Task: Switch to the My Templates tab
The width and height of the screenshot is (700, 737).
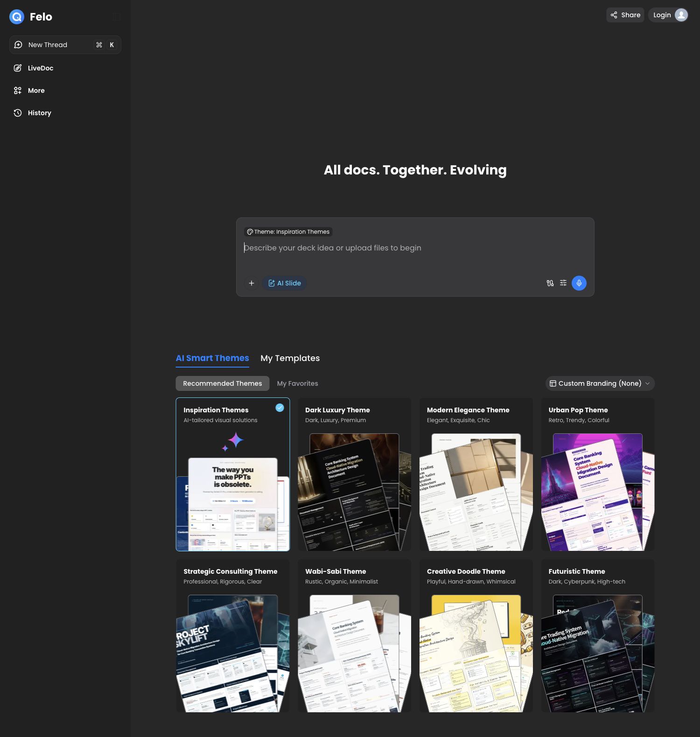Action: click(290, 358)
